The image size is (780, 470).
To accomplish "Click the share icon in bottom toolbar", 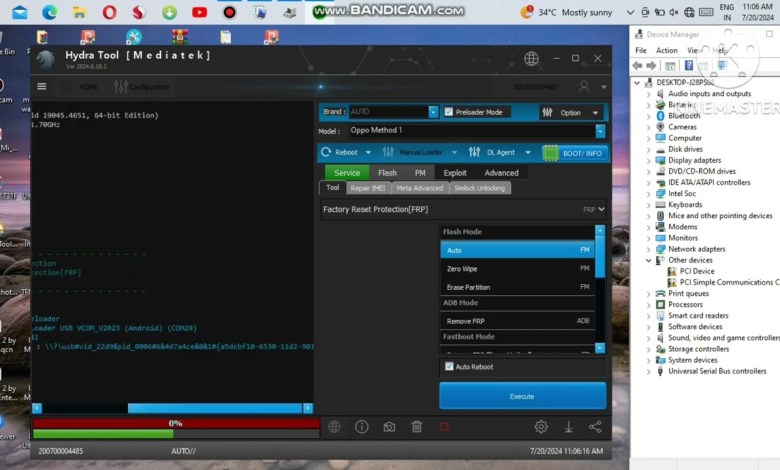I will click(595, 427).
